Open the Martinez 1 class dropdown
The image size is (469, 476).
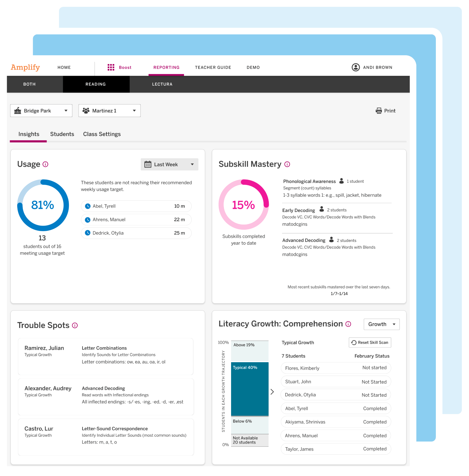click(x=110, y=111)
